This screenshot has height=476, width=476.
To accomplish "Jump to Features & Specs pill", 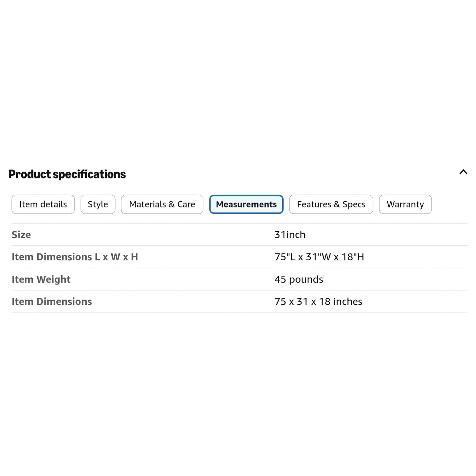I will pyautogui.click(x=331, y=204).
